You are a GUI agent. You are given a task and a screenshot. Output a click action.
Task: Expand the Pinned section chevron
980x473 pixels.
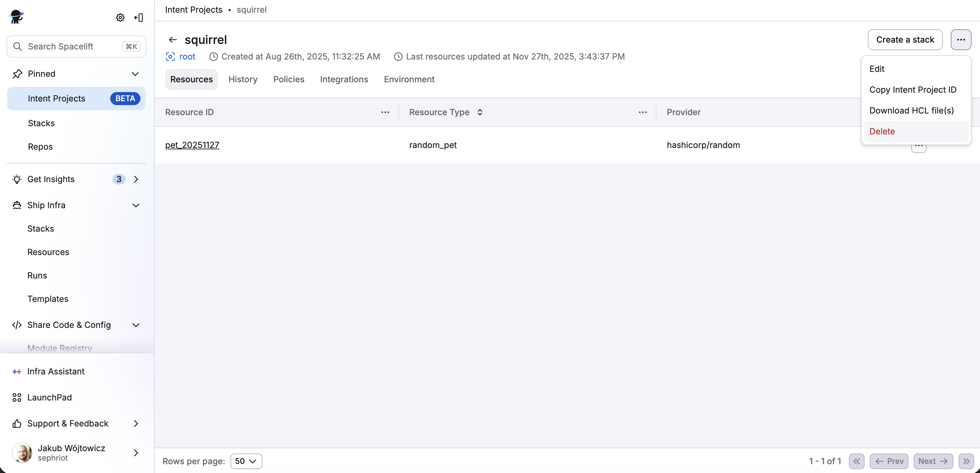tap(136, 74)
